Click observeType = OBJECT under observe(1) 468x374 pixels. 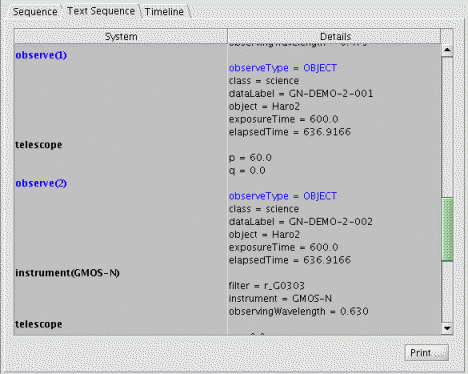[x=283, y=68]
